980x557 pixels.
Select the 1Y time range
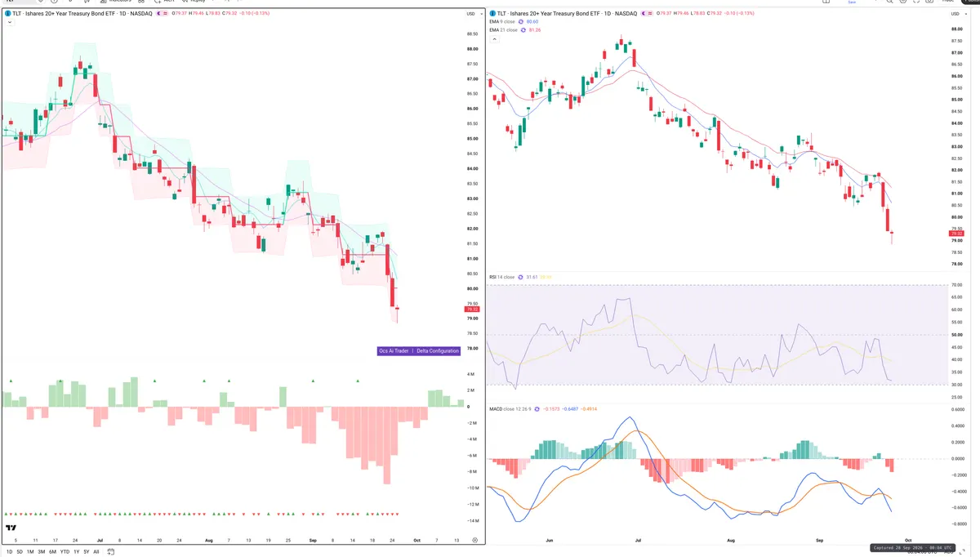(x=76, y=552)
